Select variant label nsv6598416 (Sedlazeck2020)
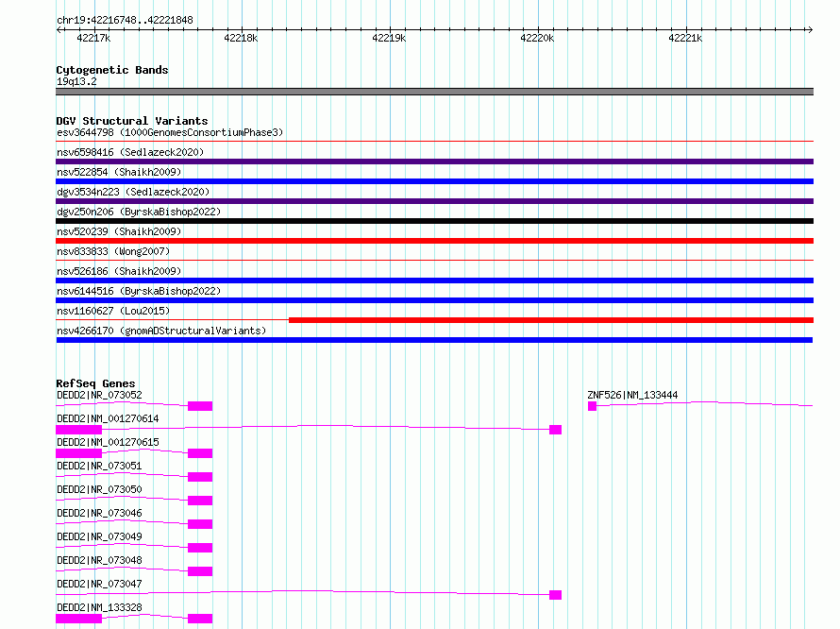 (x=130, y=152)
